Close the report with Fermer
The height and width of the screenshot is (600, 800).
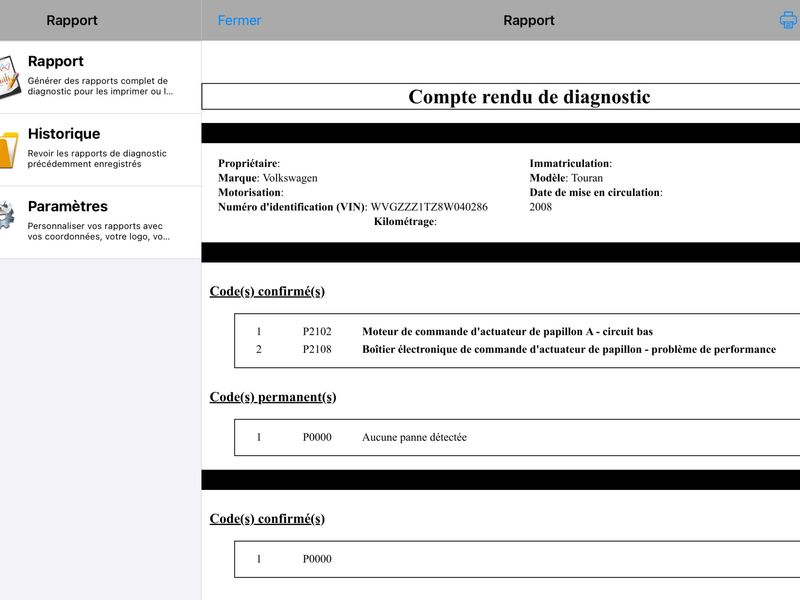(239, 20)
